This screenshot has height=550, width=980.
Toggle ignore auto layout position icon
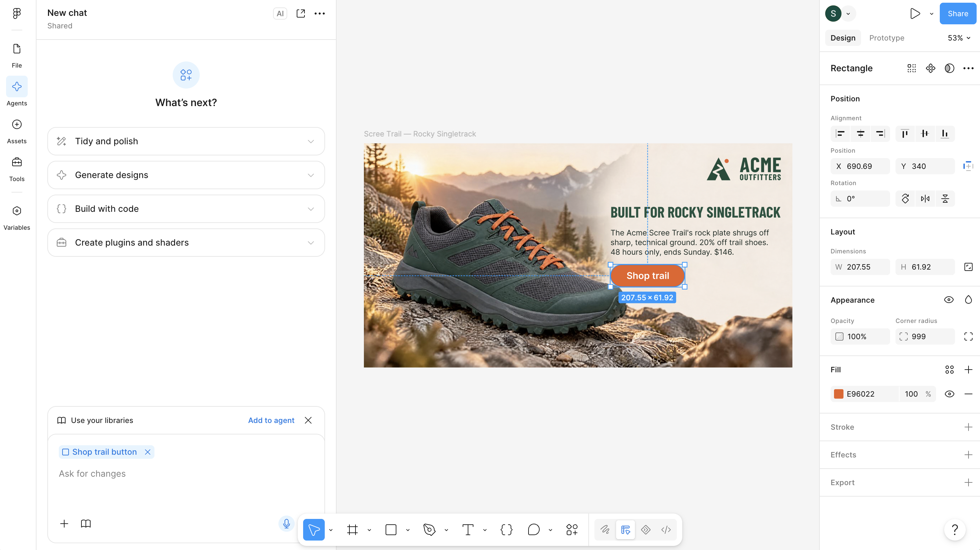tap(968, 166)
